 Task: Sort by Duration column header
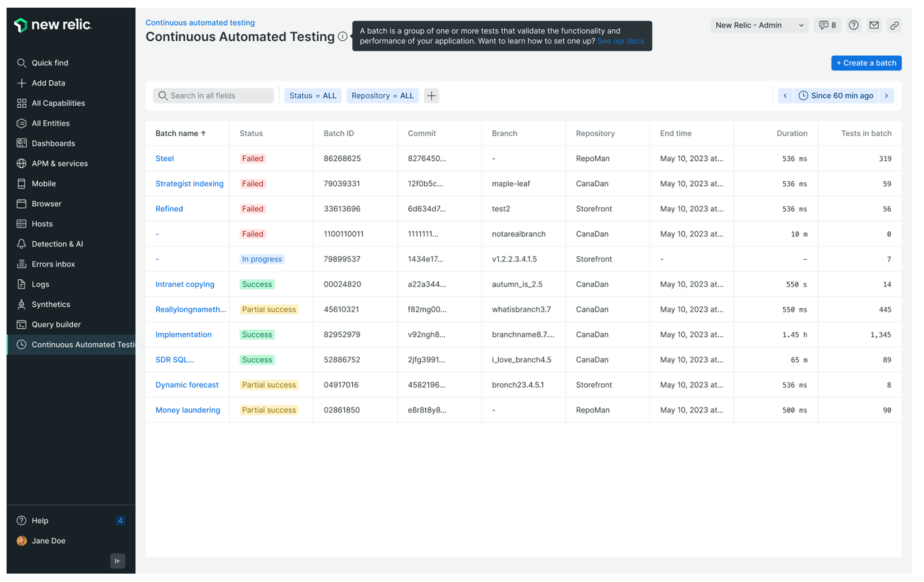click(792, 133)
